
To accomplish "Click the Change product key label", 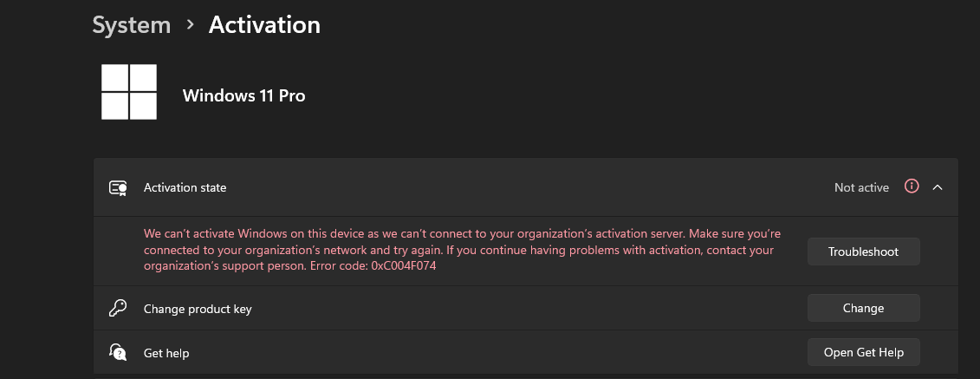I will [x=198, y=309].
